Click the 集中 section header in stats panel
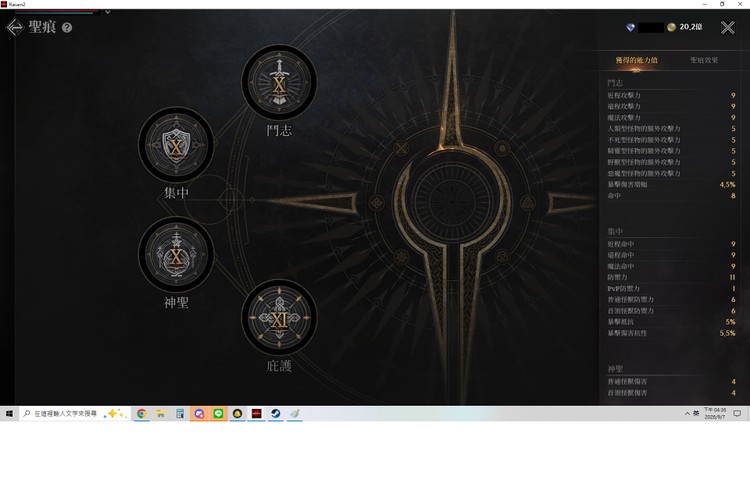Viewport: 750px width, 483px height. click(615, 231)
